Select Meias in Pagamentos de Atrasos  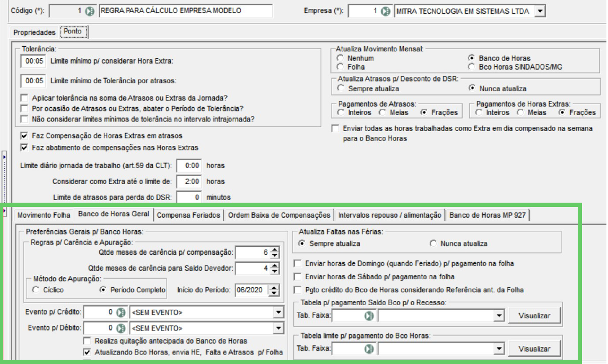pos(383,112)
